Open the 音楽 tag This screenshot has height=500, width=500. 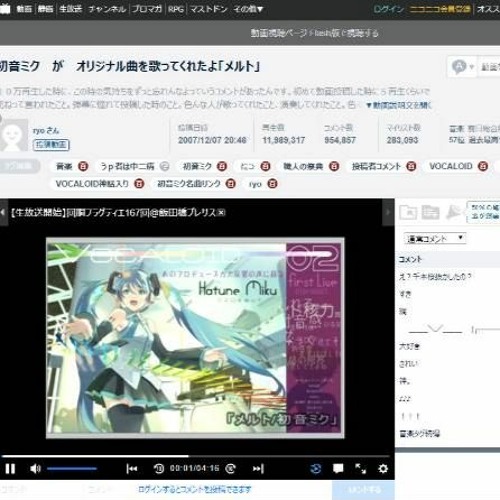pyautogui.click(x=64, y=166)
